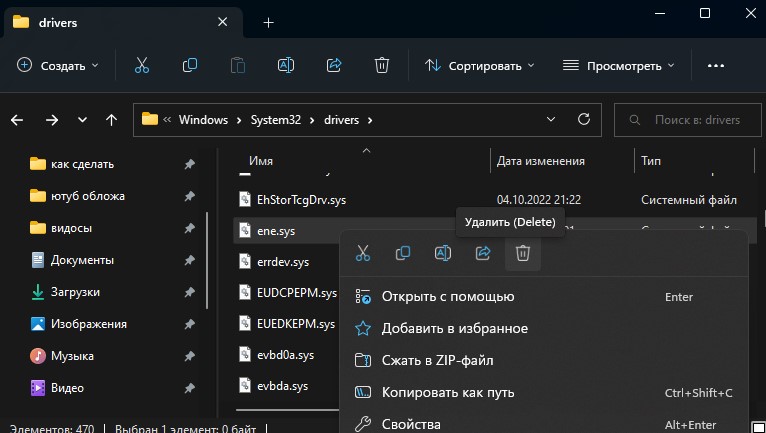This screenshot has height=433, width=766.
Task: Open the Создать dropdown
Action: (x=58, y=65)
